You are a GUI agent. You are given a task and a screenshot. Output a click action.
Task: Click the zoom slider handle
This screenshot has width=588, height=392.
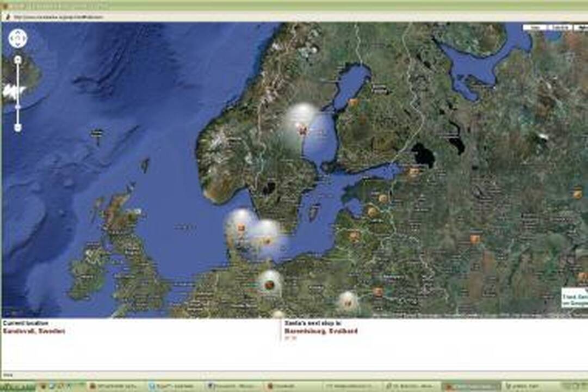[x=17, y=107]
